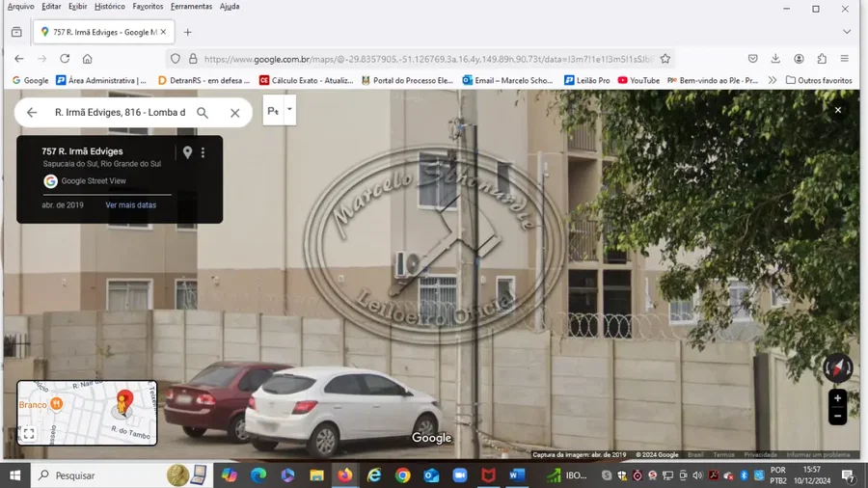Open the Firefox account icon
The image size is (868, 488).
pyautogui.click(x=799, y=59)
